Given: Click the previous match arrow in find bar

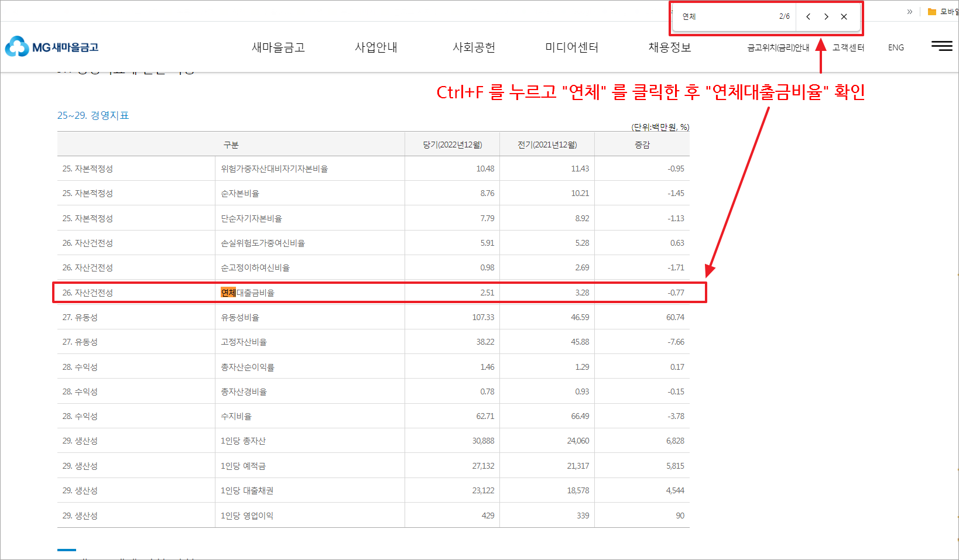Looking at the screenshot, I should pyautogui.click(x=808, y=16).
